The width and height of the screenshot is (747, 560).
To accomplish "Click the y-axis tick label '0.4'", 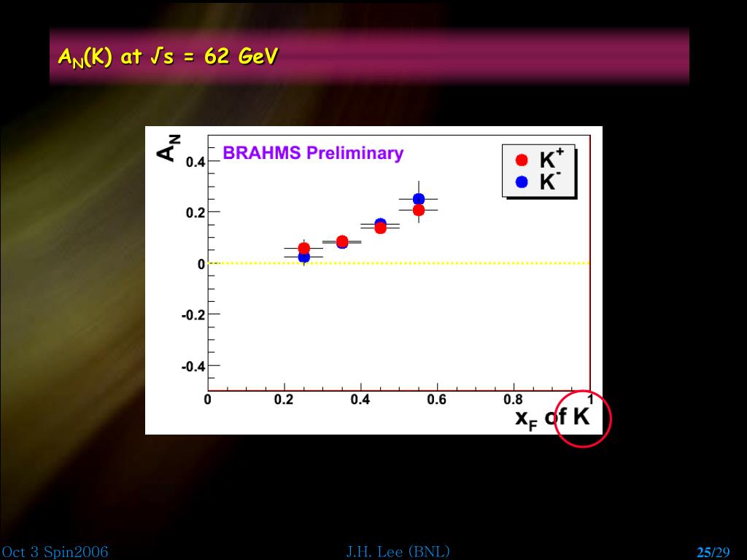I will [196, 162].
